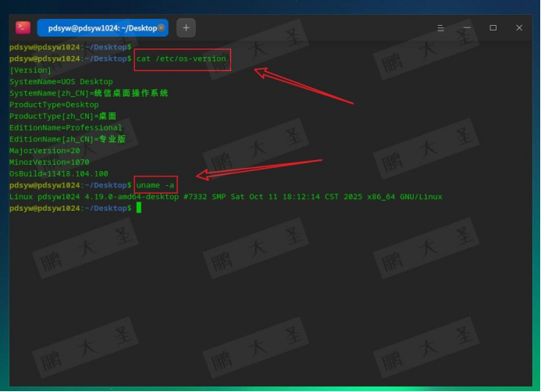Click the "Sat Oct 11 18:12:14 CST 2025" date

pyautogui.click(x=297, y=197)
